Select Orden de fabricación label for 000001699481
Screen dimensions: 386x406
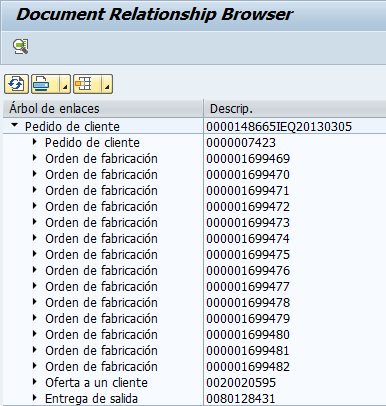click(101, 351)
